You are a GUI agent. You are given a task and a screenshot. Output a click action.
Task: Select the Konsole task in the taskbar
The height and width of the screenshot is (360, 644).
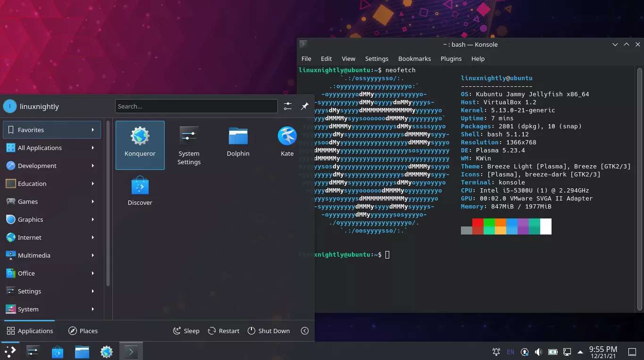pos(131,352)
